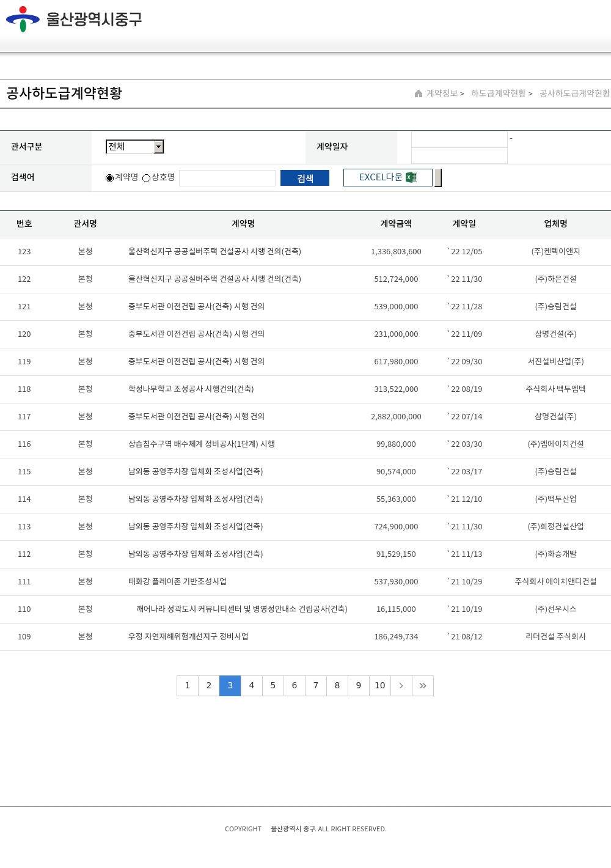
Task: Click the search keyword text field
Action: tap(227, 178)
